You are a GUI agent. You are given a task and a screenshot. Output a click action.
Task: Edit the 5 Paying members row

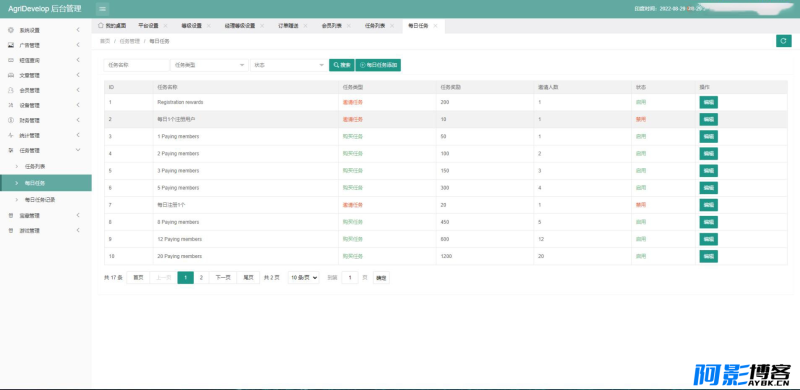708,188
